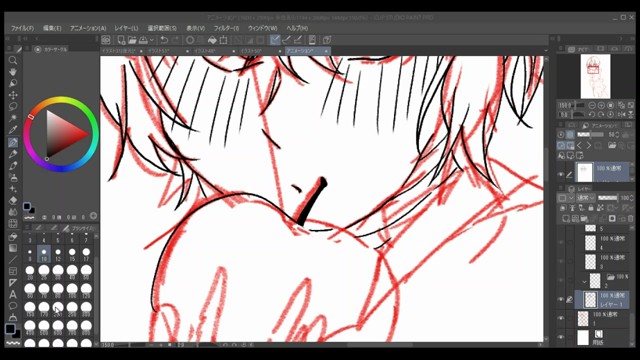
Task: Open the dropdown arrow beside the save icon
Action: pyautogui.click(x=152, y=40)
